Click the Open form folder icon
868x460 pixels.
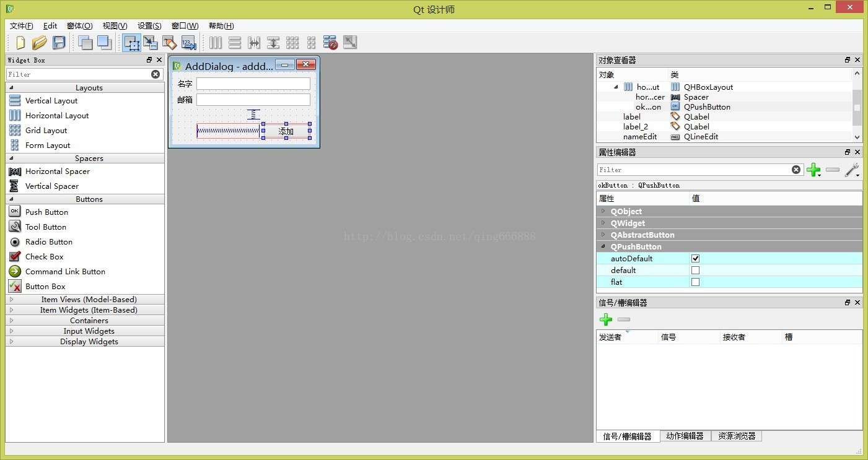point(40,43)
